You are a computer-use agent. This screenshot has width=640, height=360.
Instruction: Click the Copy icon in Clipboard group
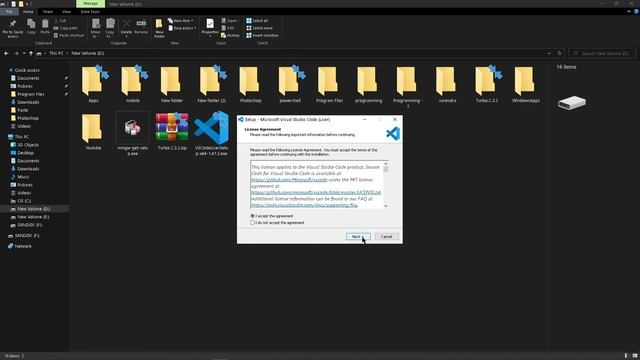31,27
